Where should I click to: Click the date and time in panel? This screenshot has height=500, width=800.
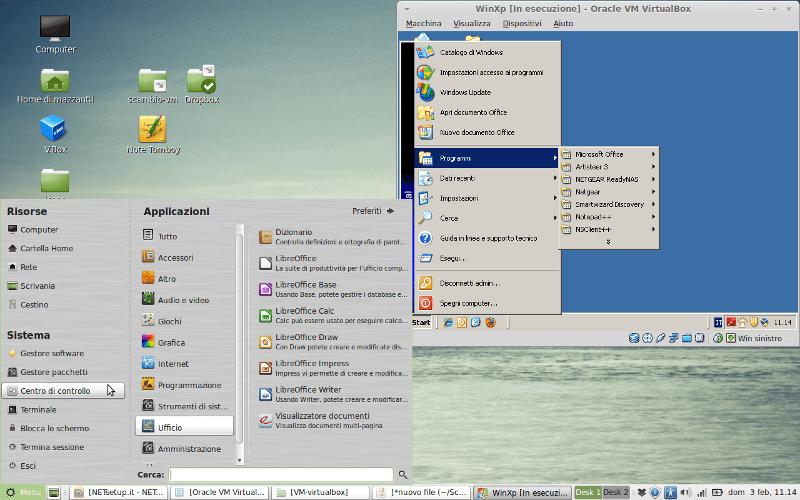pos(762,492)
